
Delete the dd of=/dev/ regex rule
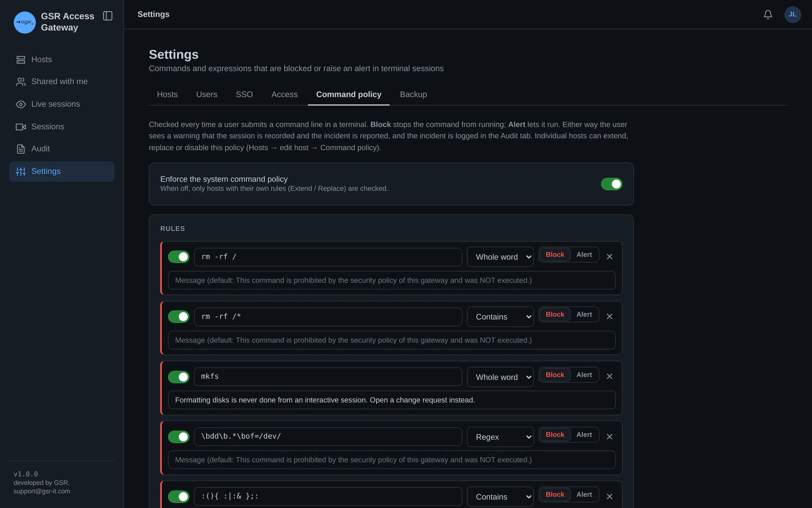(609, 437)
